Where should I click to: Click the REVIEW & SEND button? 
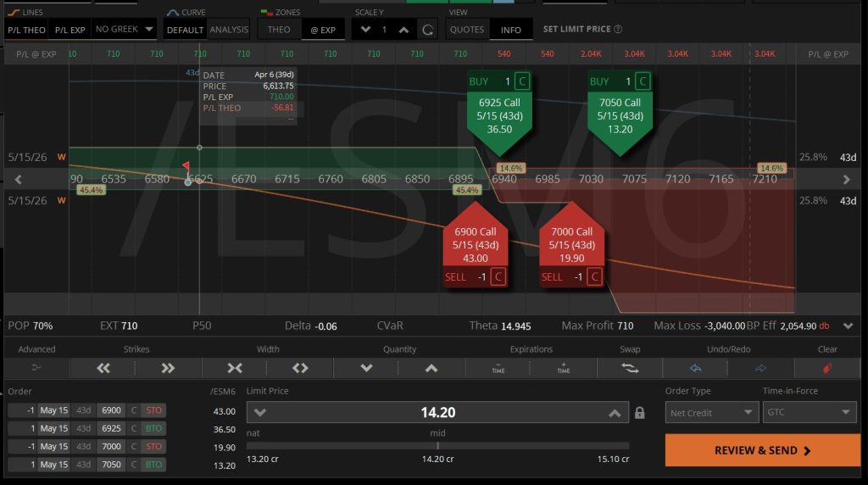pyautogui.click(x=762, y=450)
